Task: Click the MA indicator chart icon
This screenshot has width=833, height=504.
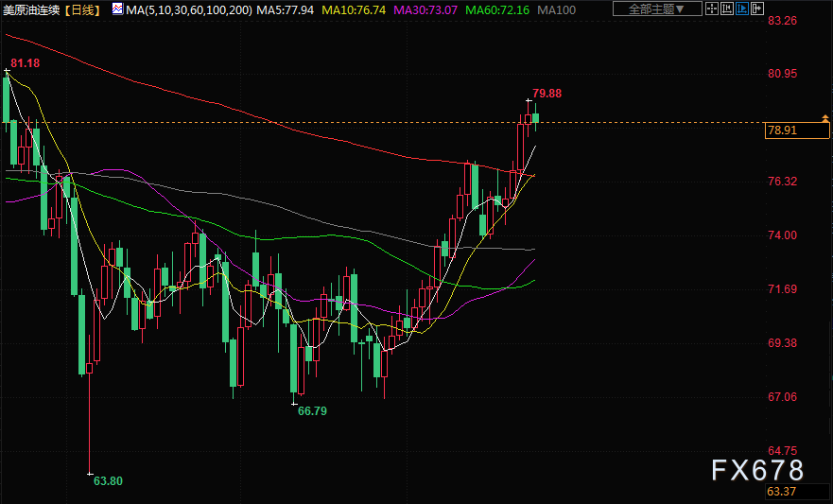Action: [117, 9]
